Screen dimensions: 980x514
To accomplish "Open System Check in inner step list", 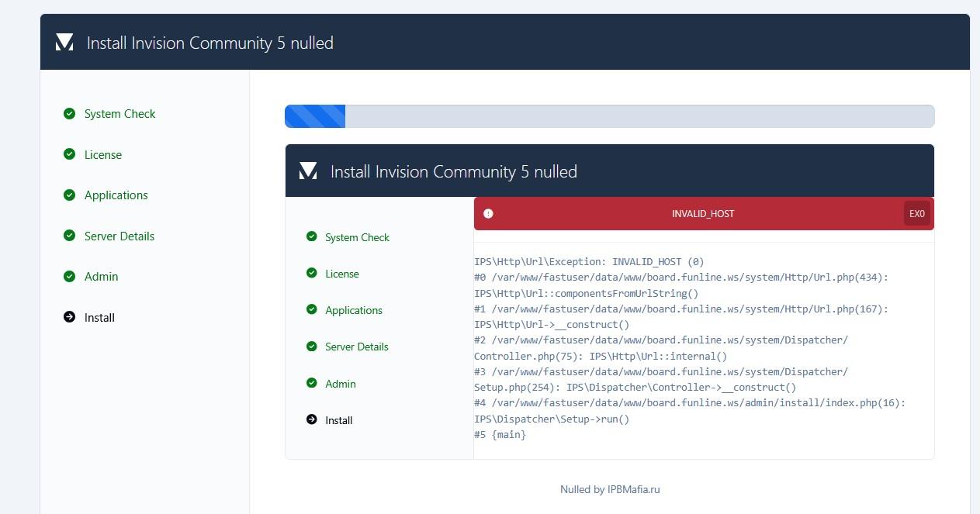I will 357,237.
